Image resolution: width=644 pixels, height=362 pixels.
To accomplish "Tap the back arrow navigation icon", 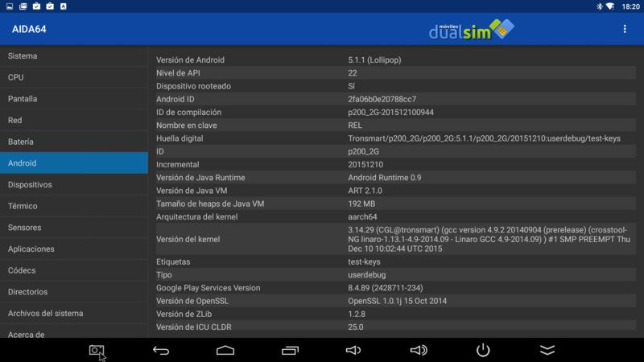I will 161,350.
